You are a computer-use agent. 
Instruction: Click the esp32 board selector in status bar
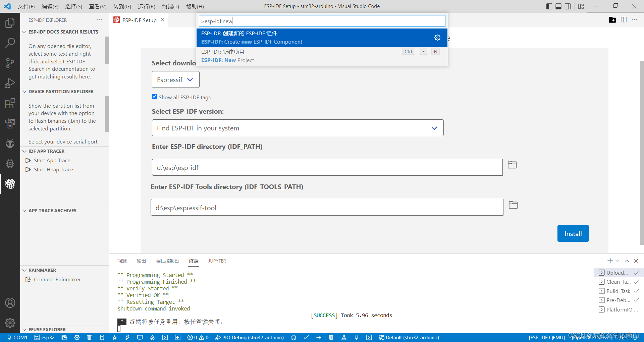click(x=44, y=337)
